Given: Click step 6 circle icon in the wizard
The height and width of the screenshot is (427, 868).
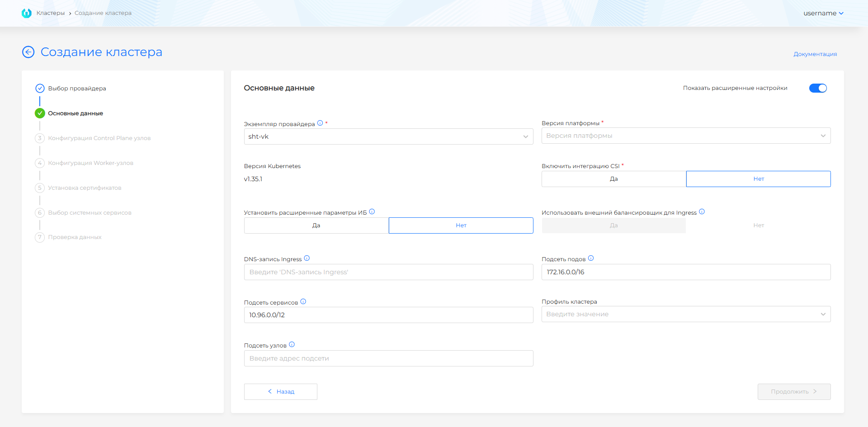Looking at the screenshot, I should (x=40, y=212).
